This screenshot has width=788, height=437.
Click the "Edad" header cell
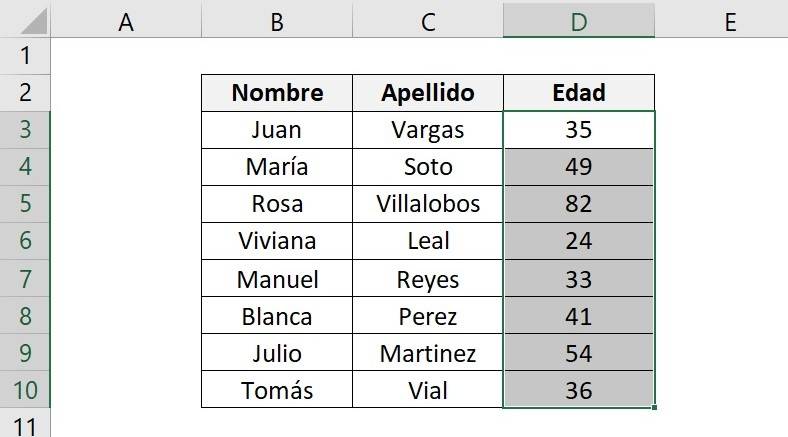pyautogui.click(x=579, y=93)
